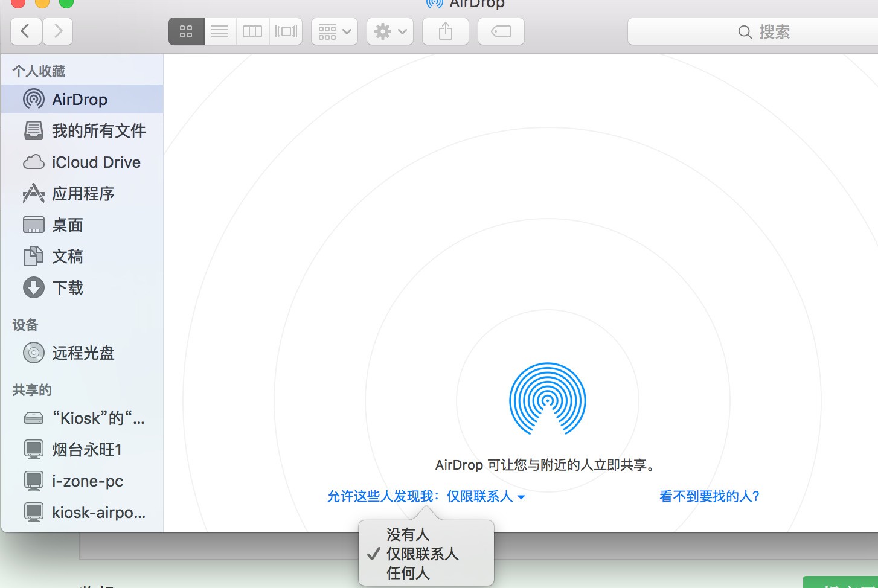Screen dimensions: 878x588
Task: Select 没有人 in the discovery menu
Action: point(408,534)
